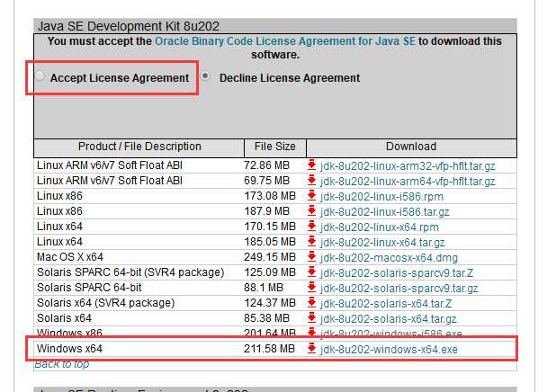
Task: Click download arrow icon for linux-x64.rpm
Action: click(x=311, y=226)
